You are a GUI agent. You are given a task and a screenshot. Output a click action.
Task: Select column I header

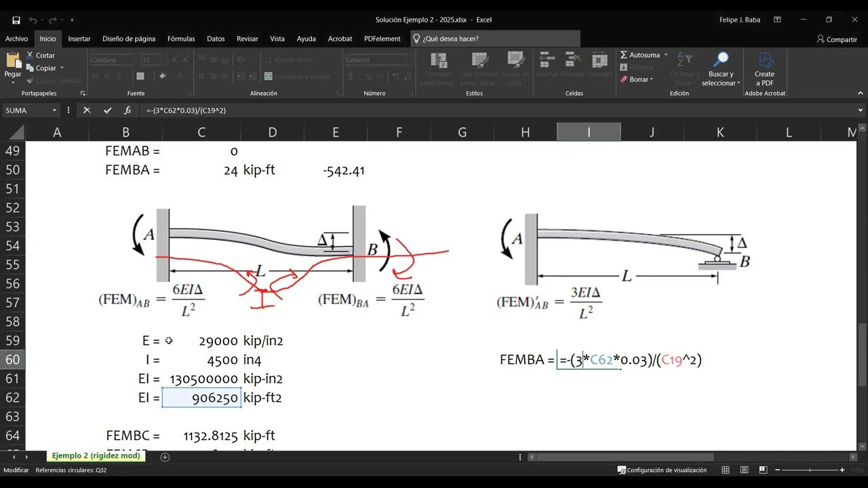[x=589, y=132]
